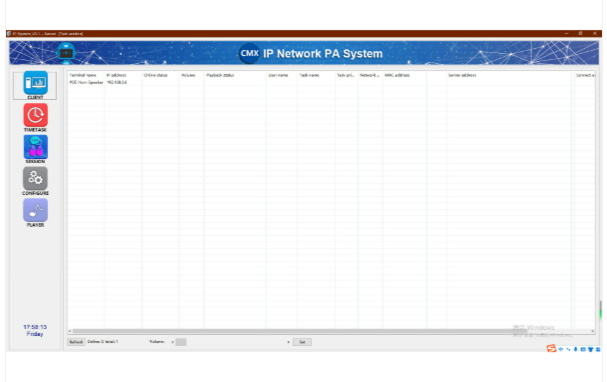Screen dimensions: 607x382
Task: Click the CMX logo in the banner
Action: click(249, 53)
